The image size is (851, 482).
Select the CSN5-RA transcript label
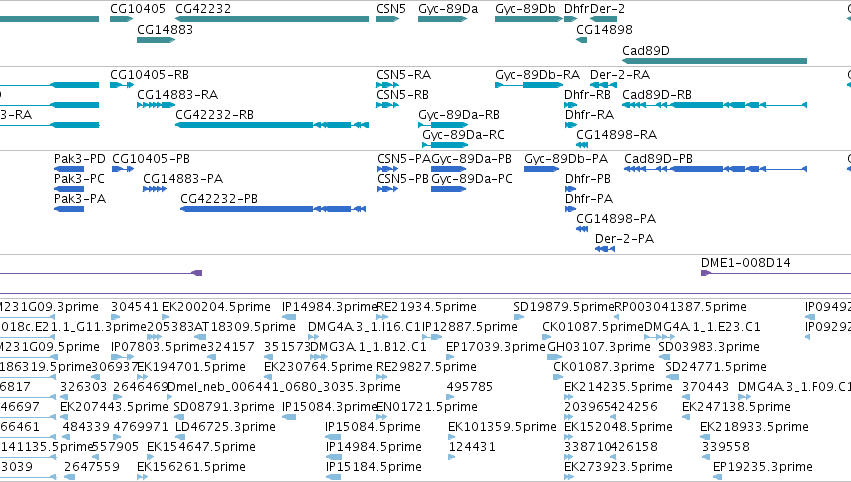[404, 75]
